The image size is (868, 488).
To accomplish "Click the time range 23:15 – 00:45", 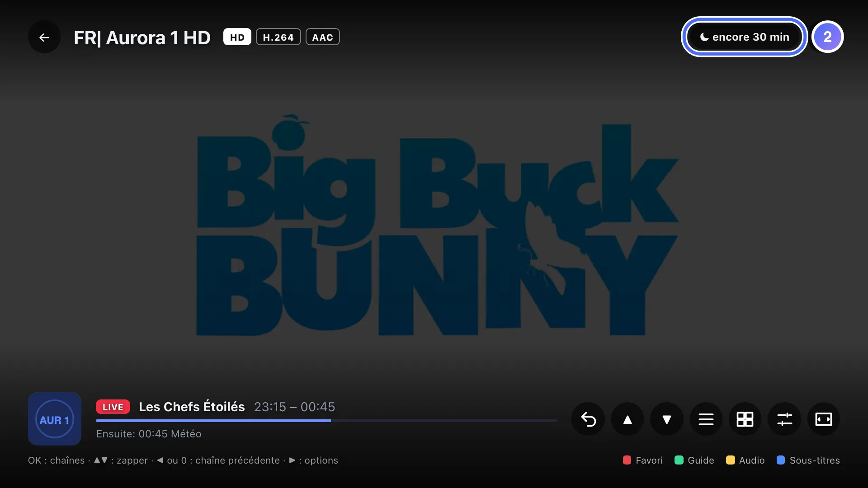I will tap(295, 407).
